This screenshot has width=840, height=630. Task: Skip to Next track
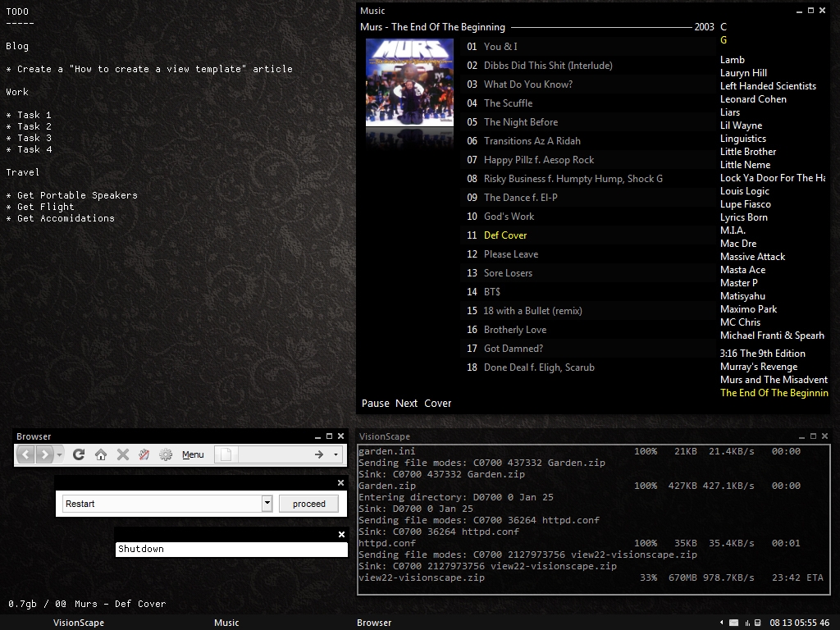[x=406, y=404]
